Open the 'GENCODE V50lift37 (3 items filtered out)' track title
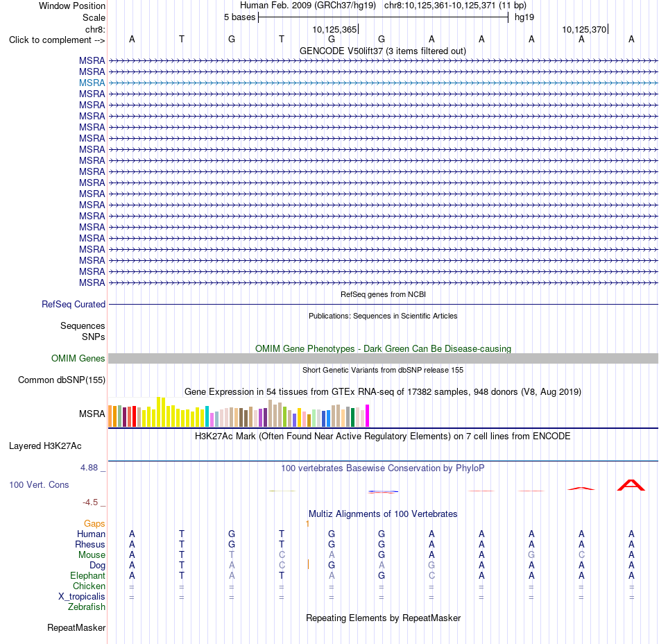Screen dimensions: 659x644 pyautogui.click(x=383, y=51)
